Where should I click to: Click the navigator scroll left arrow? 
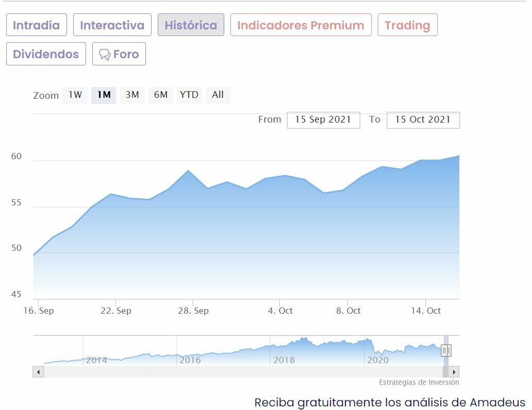pyautogui.click(x=38, y=372)
